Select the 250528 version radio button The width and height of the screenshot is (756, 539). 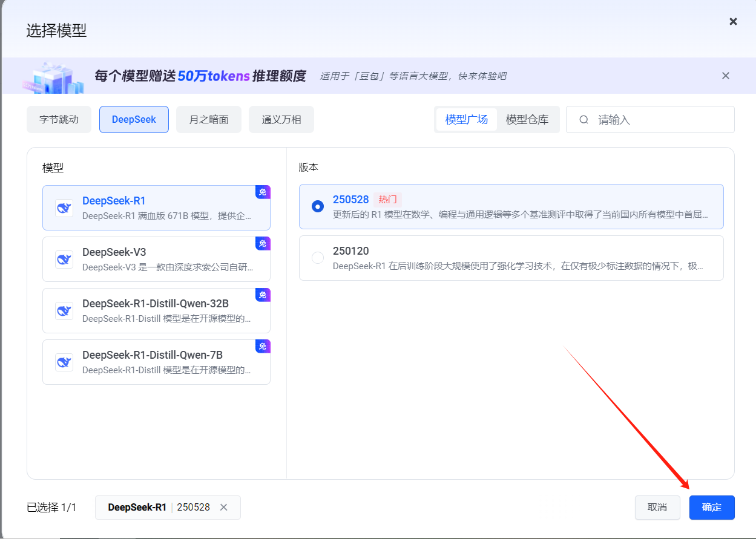tap(317, 206)
